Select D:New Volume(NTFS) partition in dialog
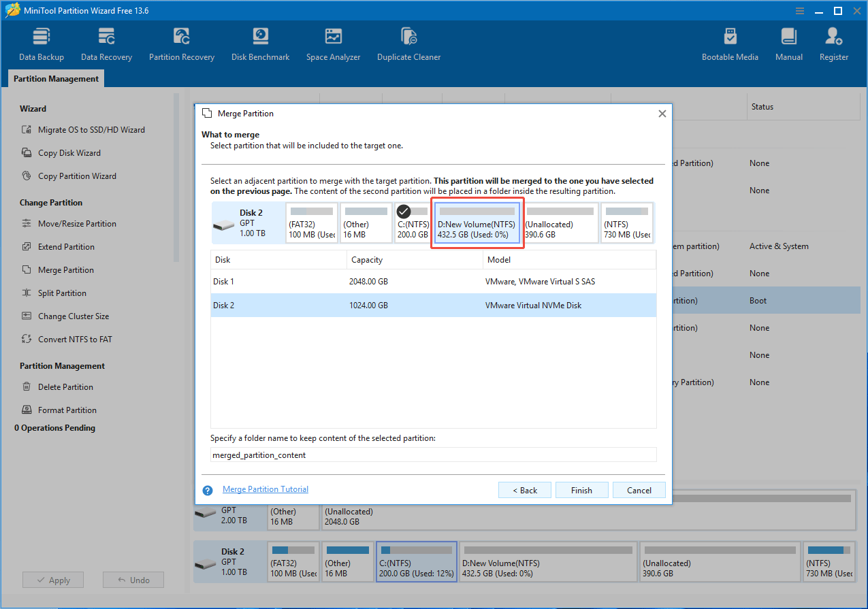Viewport: 868px width, 609px height. coord(477,223)
